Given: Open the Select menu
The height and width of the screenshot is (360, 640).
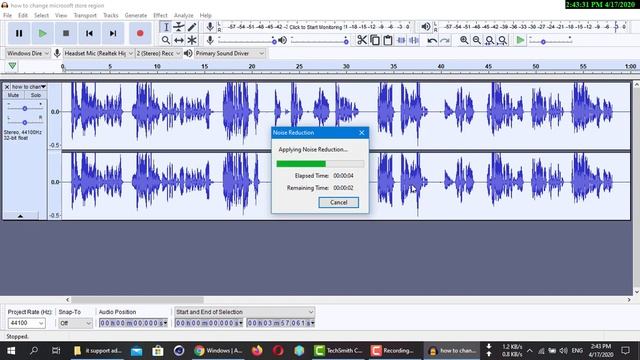Looking at the screenshot, I should pyautogui.click(x=41, y=16).
